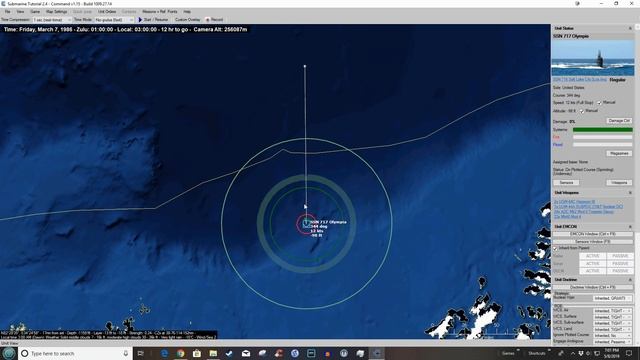Screen dimensions: 640x360
Task: Click the Start / Resume play icon
Action: (140, 20)
